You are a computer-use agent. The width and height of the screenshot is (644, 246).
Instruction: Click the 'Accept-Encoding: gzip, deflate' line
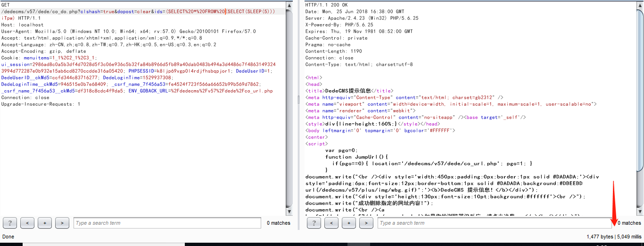[x=44, y=51]
